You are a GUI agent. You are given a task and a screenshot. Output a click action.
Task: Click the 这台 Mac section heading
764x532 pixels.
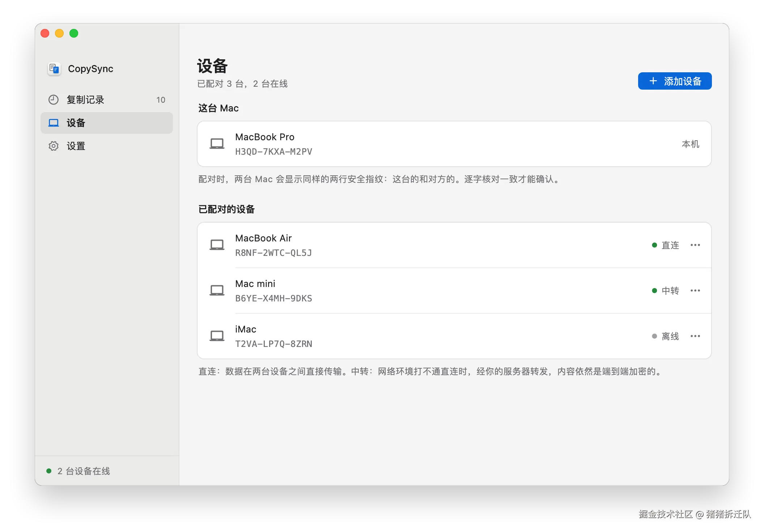coord(218,108)
